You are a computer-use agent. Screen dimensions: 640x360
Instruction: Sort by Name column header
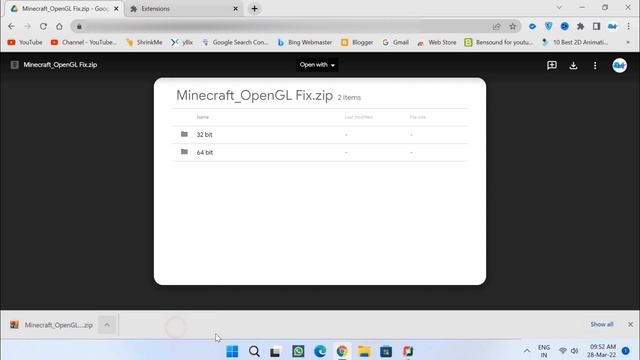[203, 117]
